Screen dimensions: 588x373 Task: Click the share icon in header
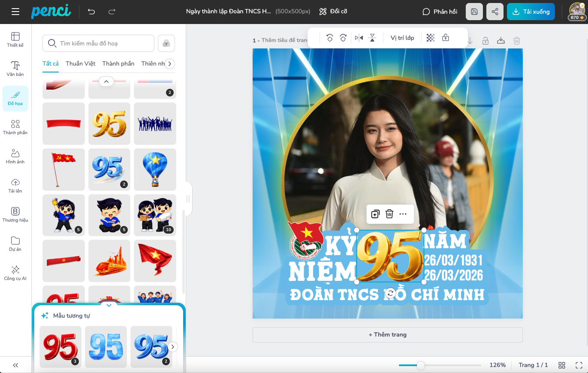click(495, 12)
